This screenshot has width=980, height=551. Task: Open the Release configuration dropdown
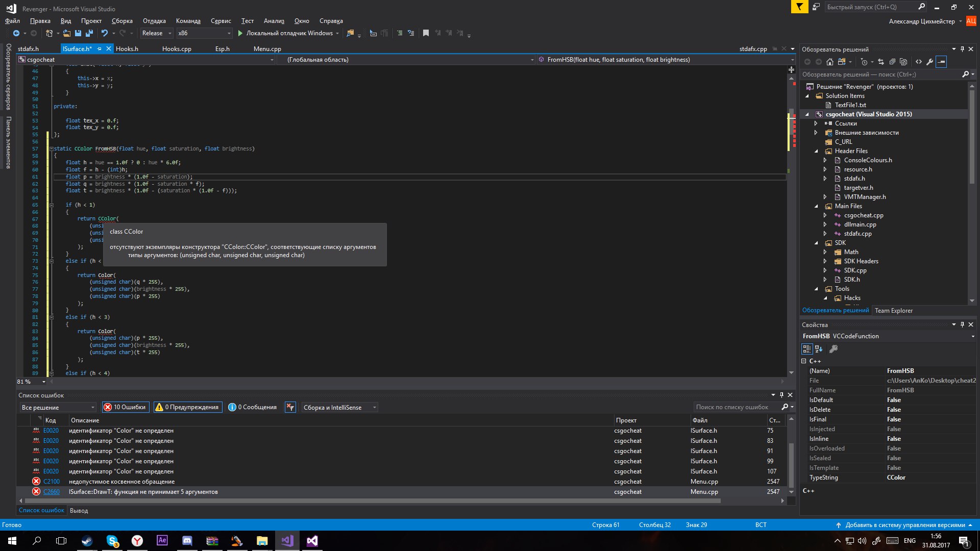coord(156,33)
